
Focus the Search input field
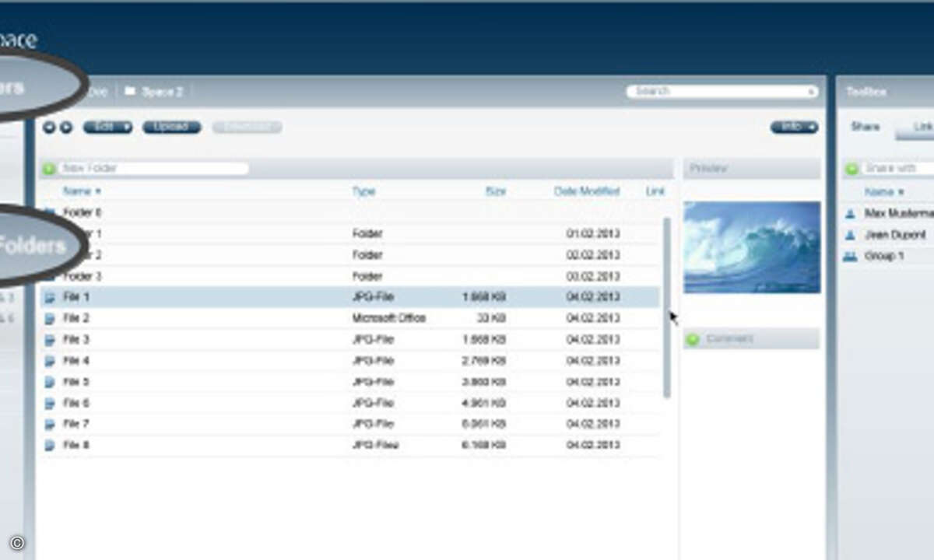coord(722,92)
